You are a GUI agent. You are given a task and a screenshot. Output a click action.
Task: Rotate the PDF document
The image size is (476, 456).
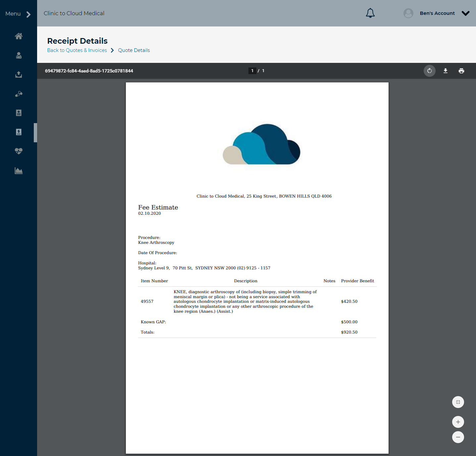click(430, 71)
